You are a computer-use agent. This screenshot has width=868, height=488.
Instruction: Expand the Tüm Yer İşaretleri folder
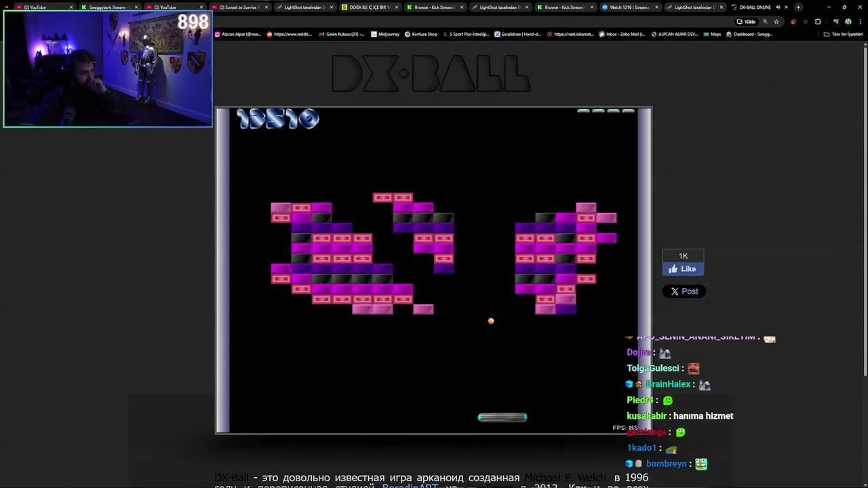tap(843, 34)
